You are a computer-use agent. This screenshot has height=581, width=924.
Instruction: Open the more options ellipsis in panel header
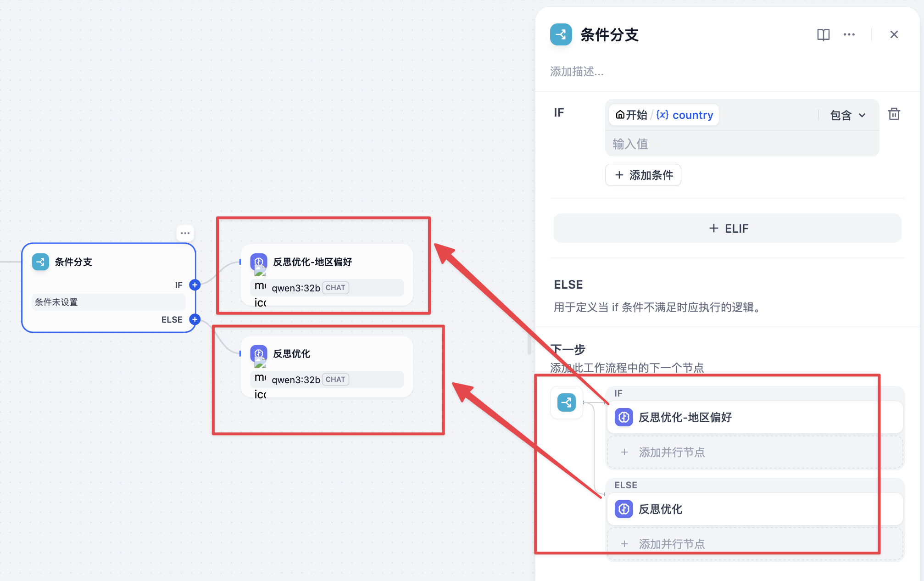point(849,35)
